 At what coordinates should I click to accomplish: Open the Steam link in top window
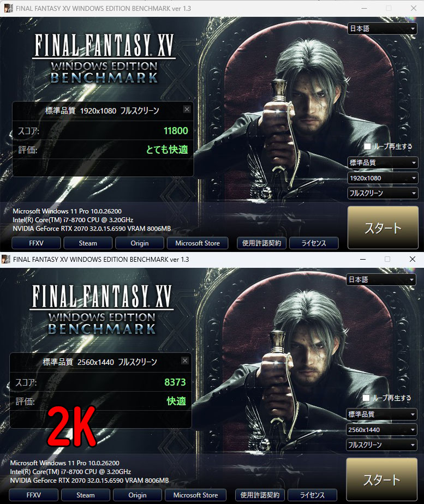click(88, 243)
